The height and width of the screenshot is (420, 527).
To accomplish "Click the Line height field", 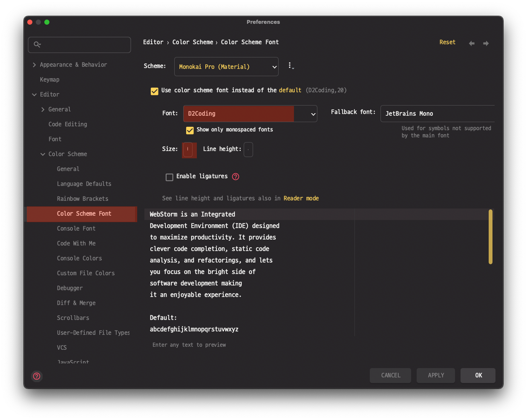I will (248, 149).
